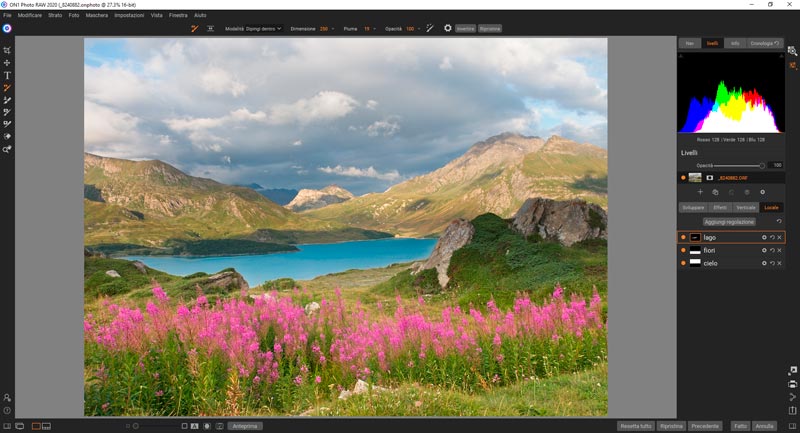Select the Masking Brush tool

[7, 100]
